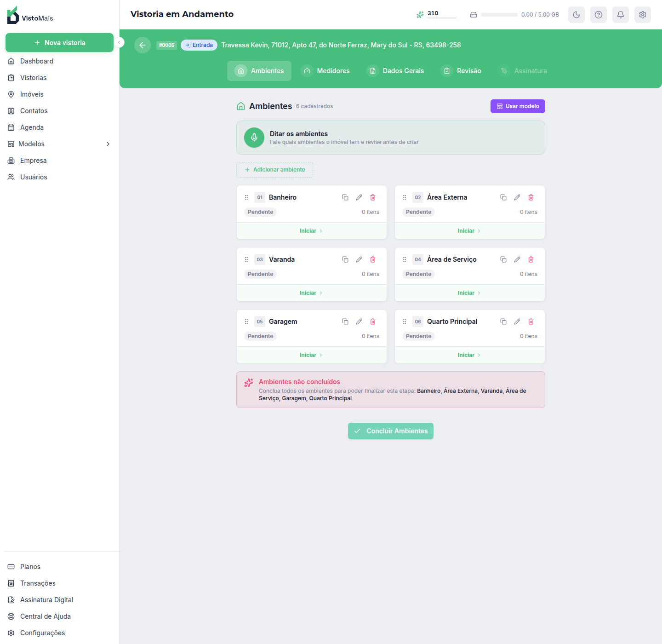Toggle dark mode with the moon icon
662x644 pixels.
(x=576, y=15)
